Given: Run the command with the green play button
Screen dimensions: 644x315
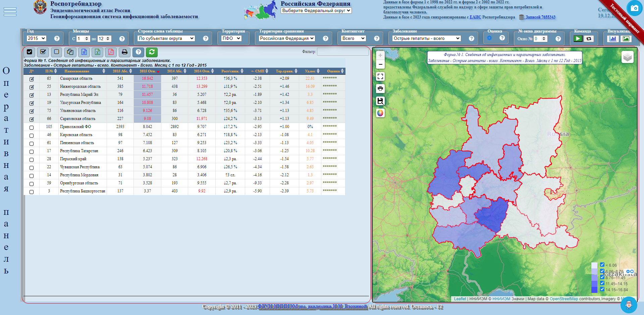Looking at the screenshot, I should pos(578,39).
